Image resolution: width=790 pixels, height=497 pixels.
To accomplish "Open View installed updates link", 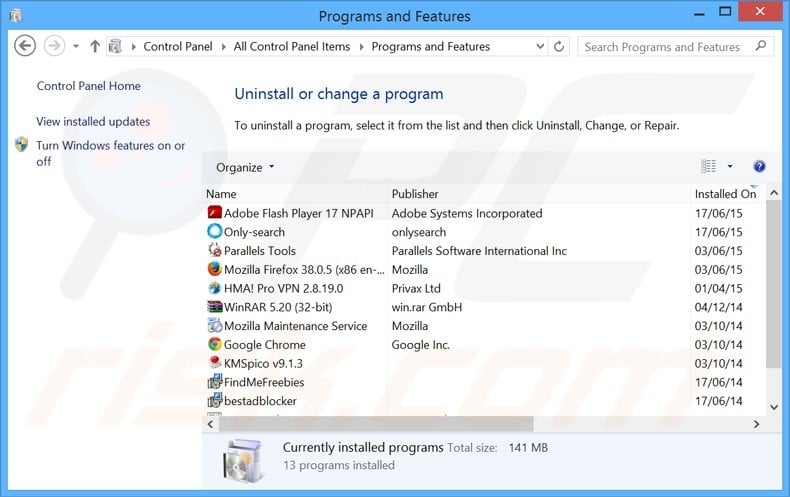I will click(93, 121).
